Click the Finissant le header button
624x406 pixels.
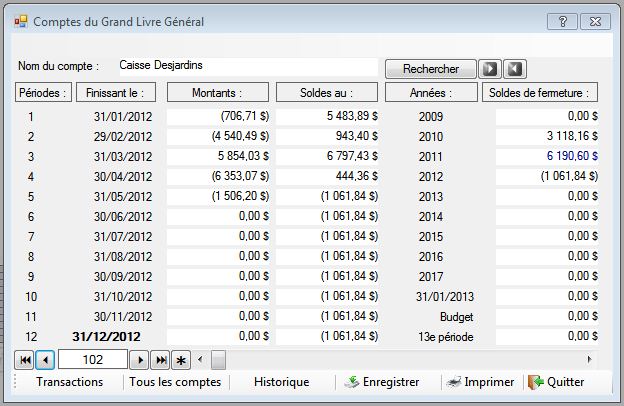pyautogui.click(x=116, y=92)
